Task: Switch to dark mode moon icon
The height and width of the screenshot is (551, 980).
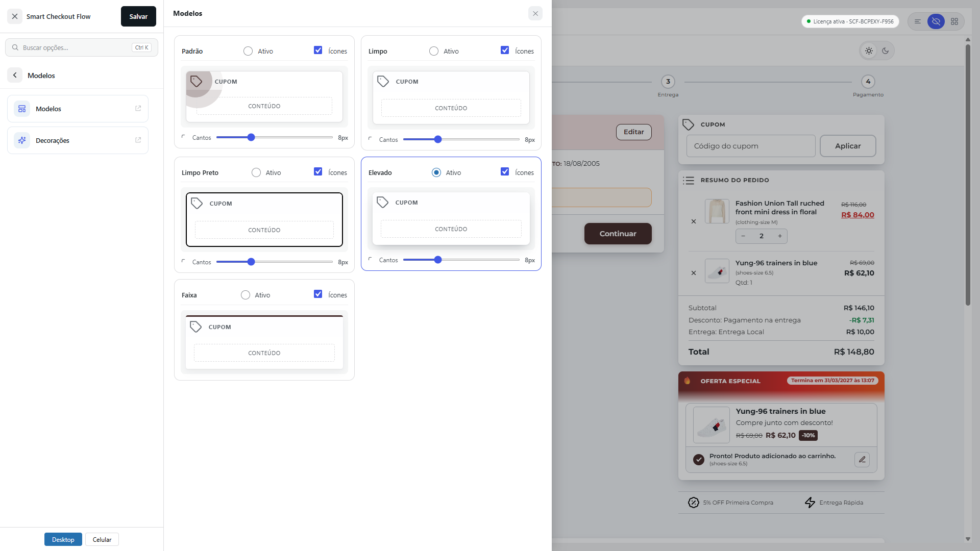Action: [x=886, y=51]
